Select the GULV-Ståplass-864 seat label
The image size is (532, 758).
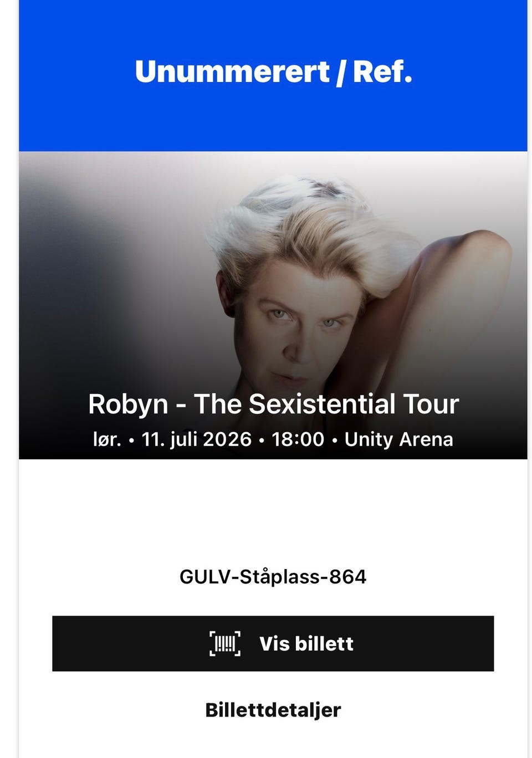[273, 577]
